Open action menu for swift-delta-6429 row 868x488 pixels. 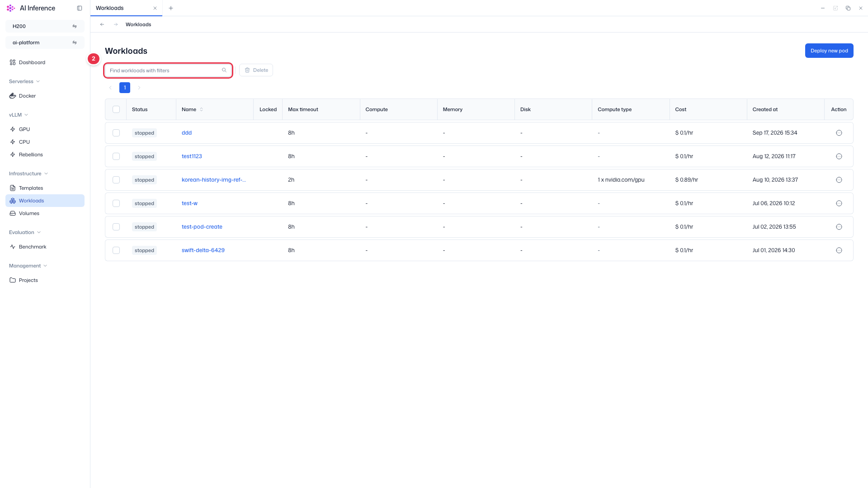(x=839, y=250)
